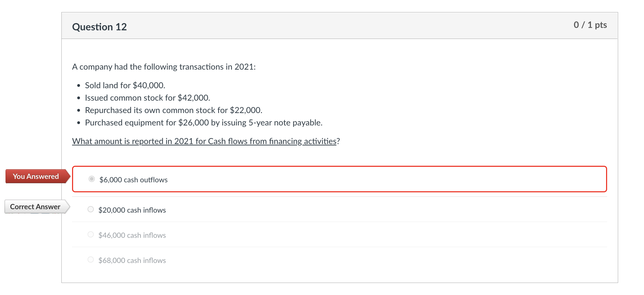
Task: Click the "You Answered" flag label
Action: [x=36, y=176]
